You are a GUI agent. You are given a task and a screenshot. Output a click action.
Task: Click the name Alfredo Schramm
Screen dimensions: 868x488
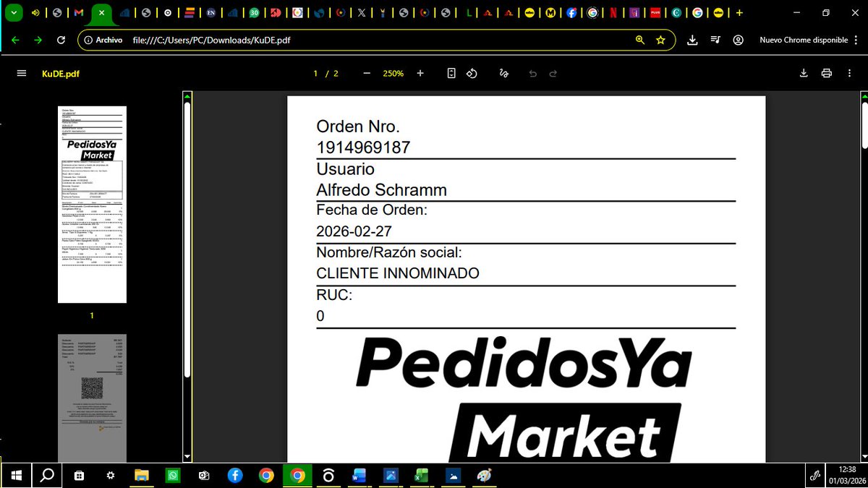381,190
